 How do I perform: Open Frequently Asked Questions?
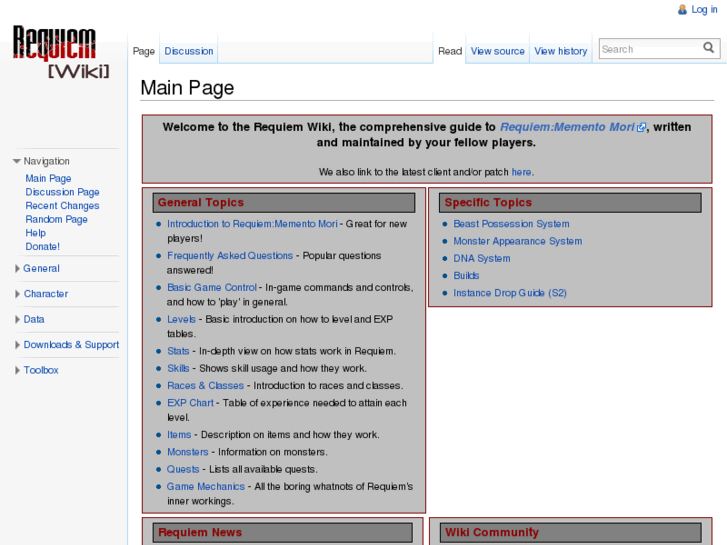click(230, 256)
